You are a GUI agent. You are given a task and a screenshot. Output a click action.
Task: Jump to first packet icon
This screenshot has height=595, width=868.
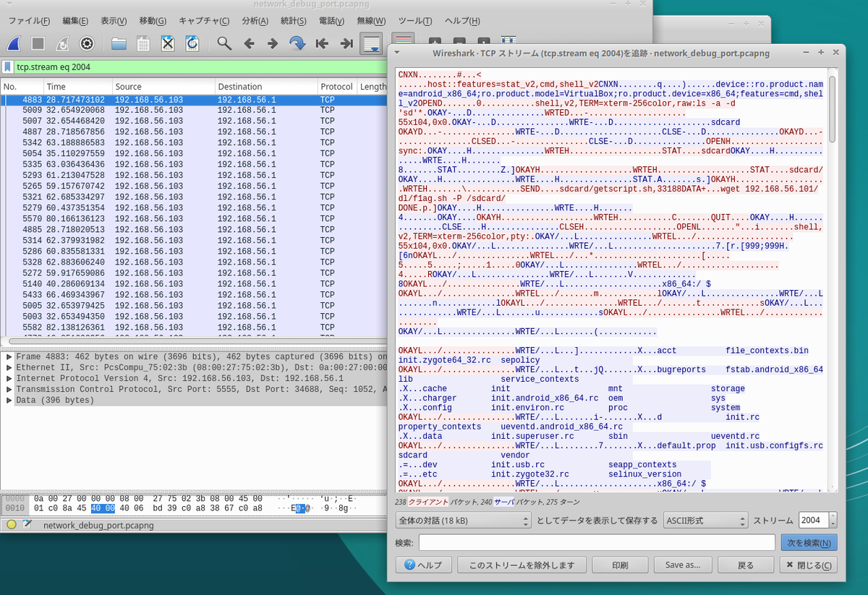coord(322,43)
